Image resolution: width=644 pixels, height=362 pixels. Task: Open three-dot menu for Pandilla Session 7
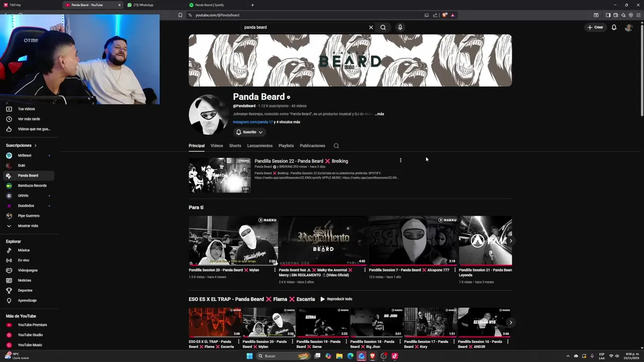pos(455,270)
